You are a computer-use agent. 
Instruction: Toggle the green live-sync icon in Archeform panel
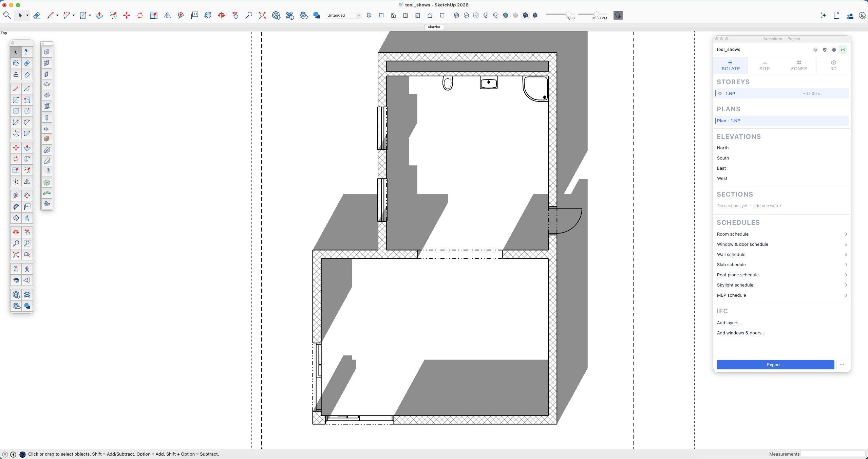[843, 50]
